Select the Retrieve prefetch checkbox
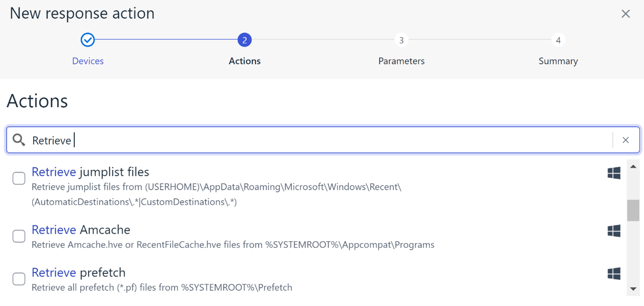Image resolution: width=644 pixels, height=306 pixels. click(19, 279)
